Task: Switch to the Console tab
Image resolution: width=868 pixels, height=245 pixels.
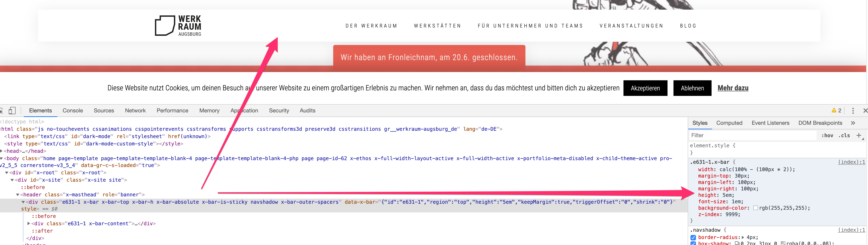Action: pos(72,111)
